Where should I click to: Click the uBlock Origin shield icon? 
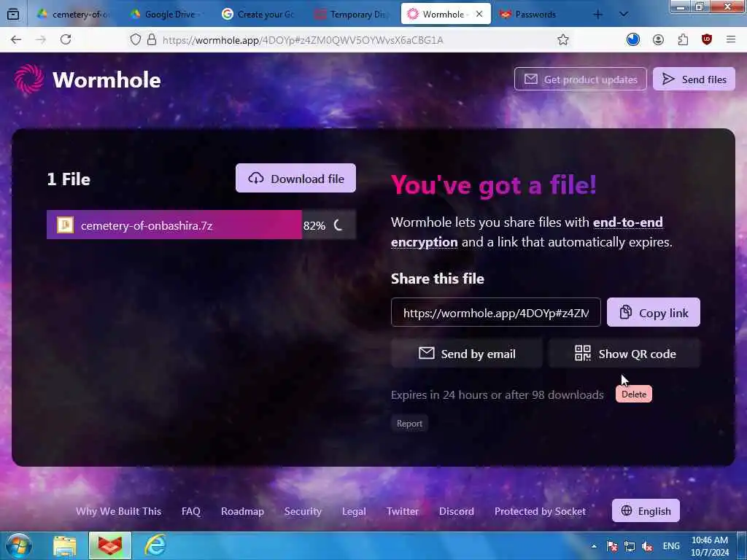(x=707, y=39)
